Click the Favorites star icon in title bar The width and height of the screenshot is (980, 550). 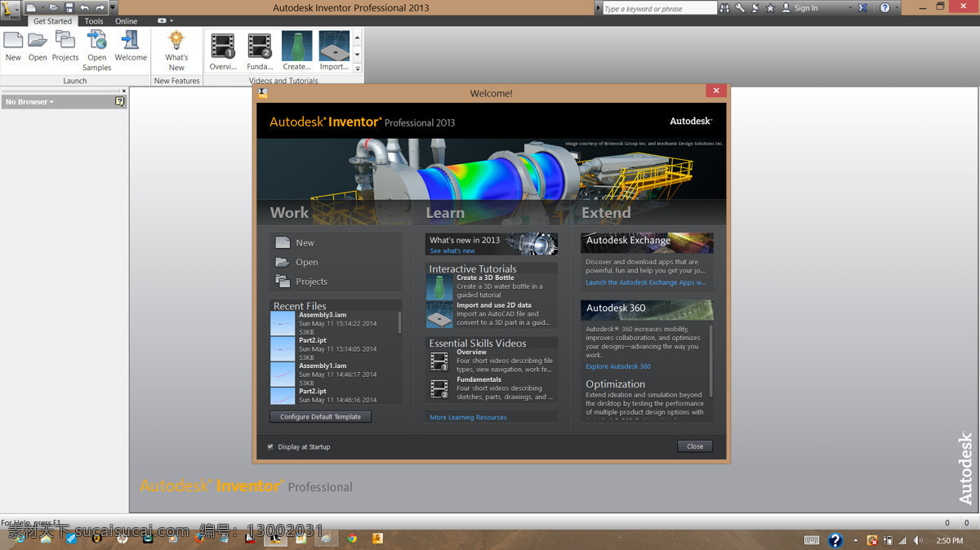[770, 7]
